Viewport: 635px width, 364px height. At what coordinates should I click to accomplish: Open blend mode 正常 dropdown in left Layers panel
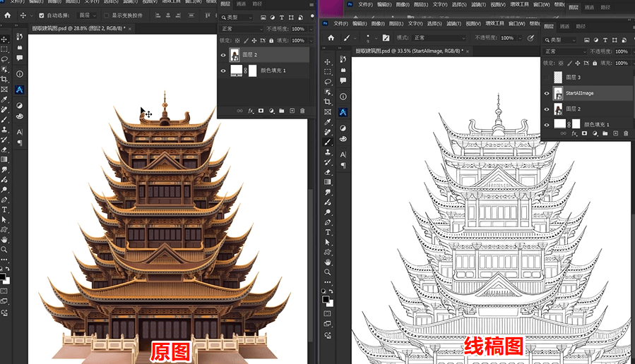[242, 29]
